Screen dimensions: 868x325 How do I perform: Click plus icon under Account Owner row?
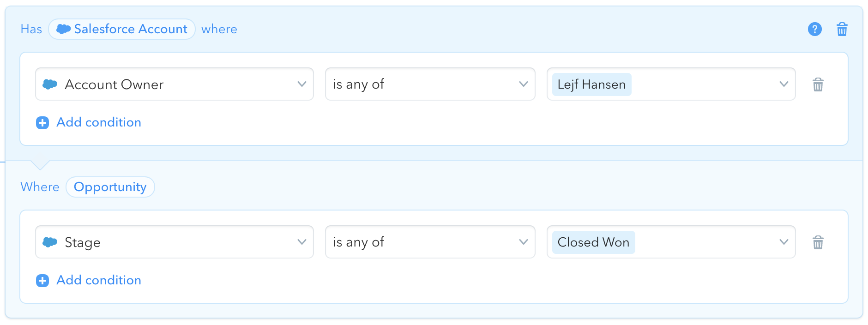click(42, 123)
